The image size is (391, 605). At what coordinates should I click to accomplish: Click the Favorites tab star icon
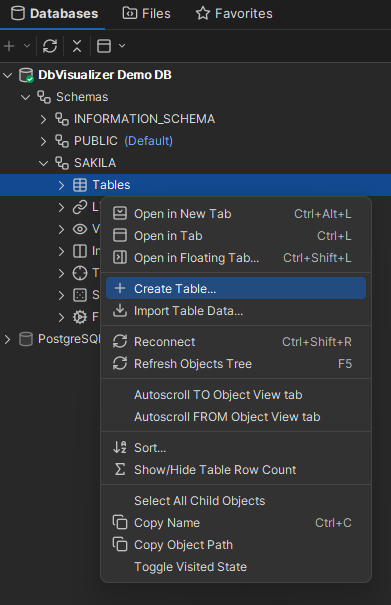coord(203,14)
